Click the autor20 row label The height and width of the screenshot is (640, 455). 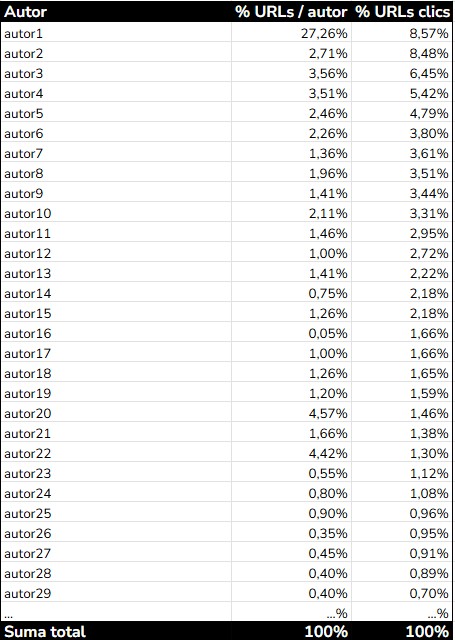coord(27,413)
